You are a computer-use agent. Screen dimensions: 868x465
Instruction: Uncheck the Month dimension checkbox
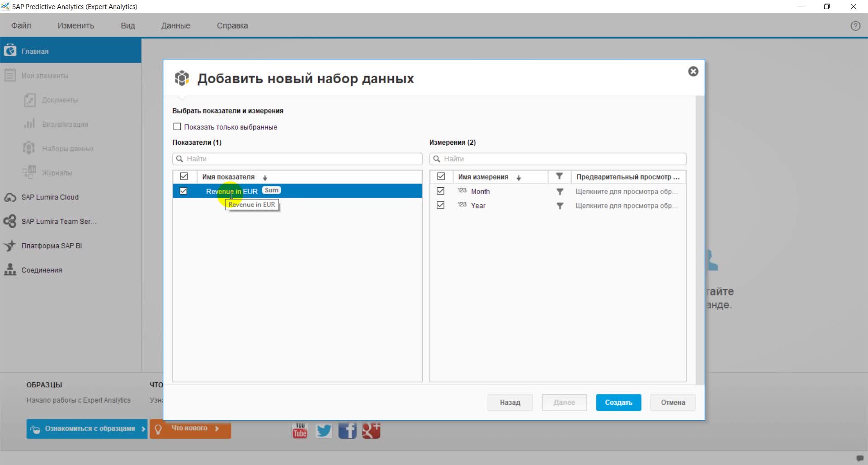point(441,191)
